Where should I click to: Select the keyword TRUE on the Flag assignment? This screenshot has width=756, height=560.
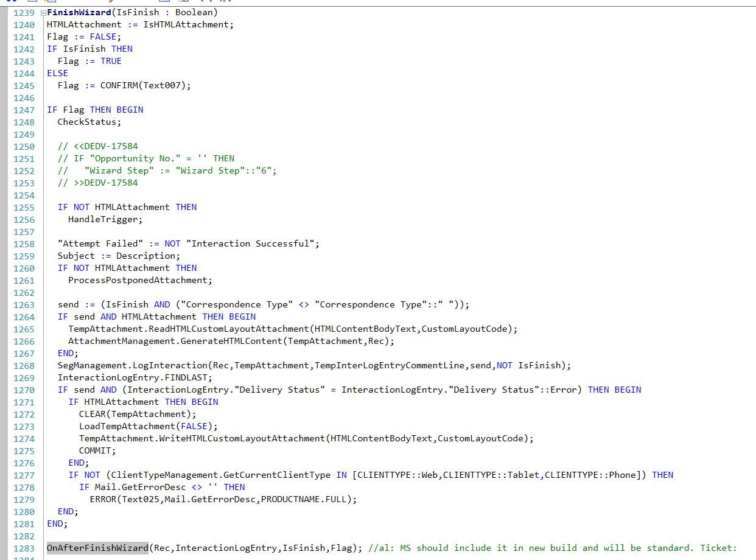(111, 61)
